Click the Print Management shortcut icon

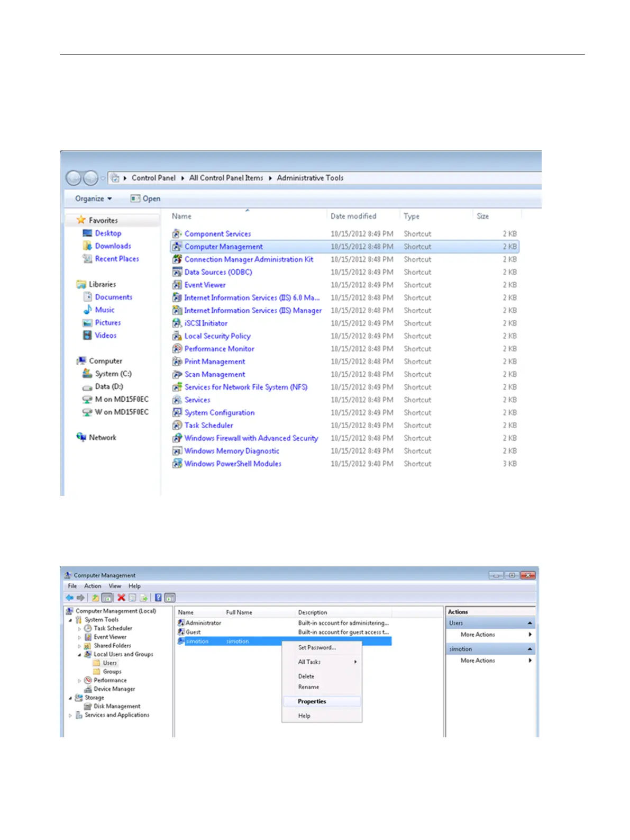[177, 362]
